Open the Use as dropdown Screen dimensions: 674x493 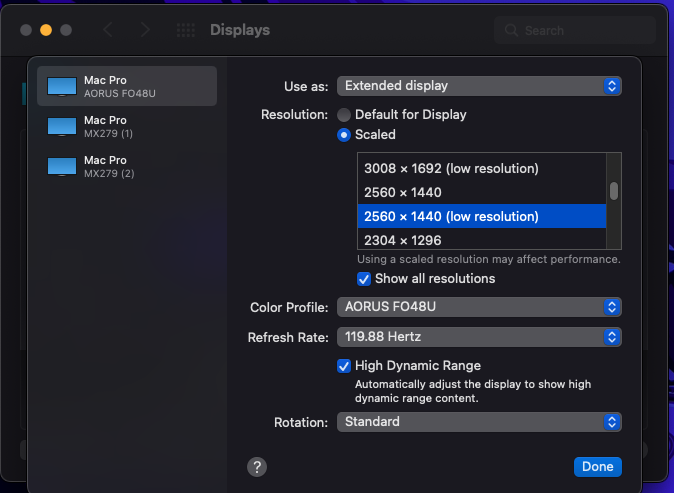(x=479, y=86)
